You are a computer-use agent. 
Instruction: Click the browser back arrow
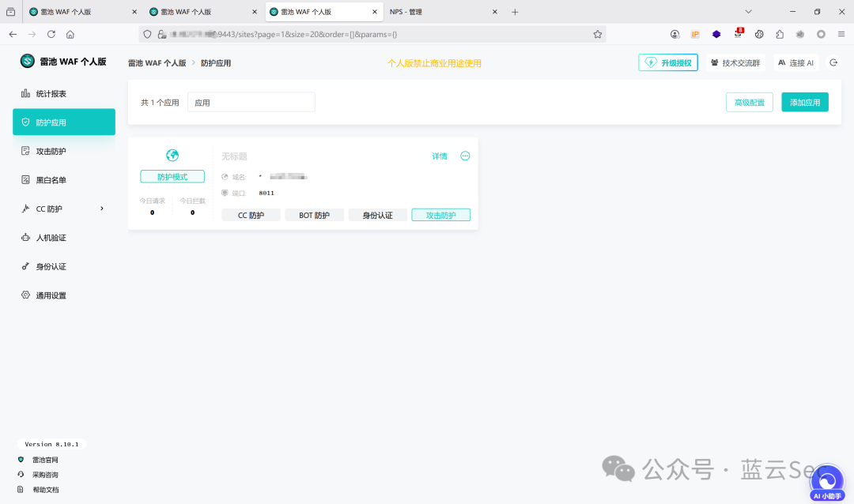[13, 34]
